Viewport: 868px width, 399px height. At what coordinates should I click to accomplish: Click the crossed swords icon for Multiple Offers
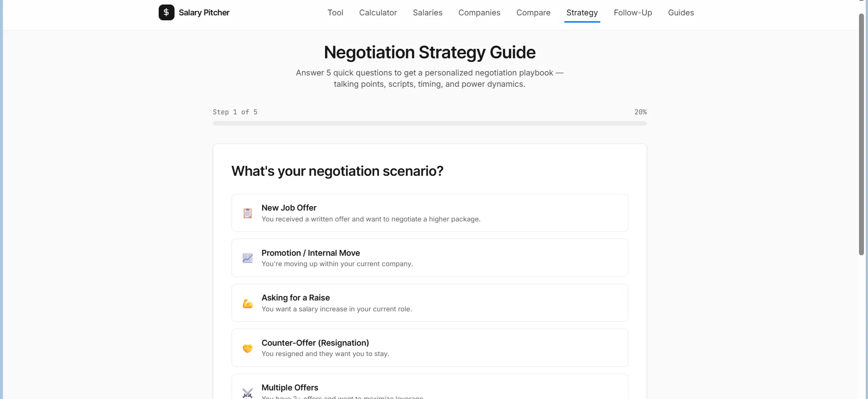pos(248,393)
